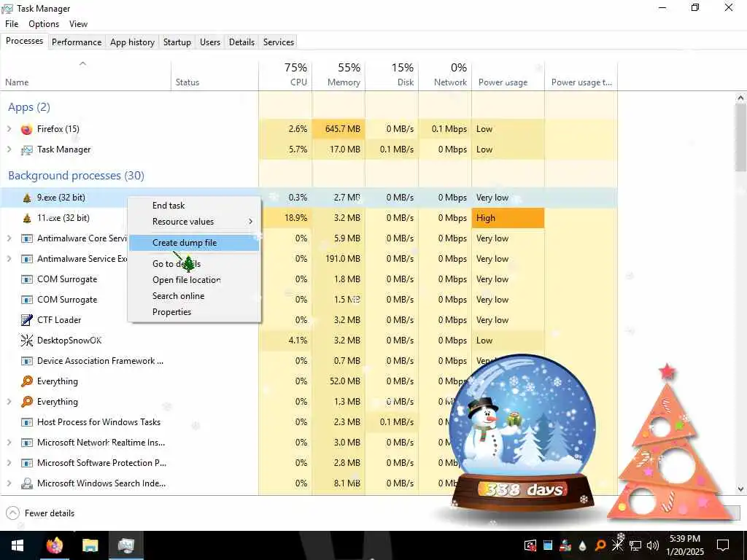Switch to the Services tab

click(279, 42)
